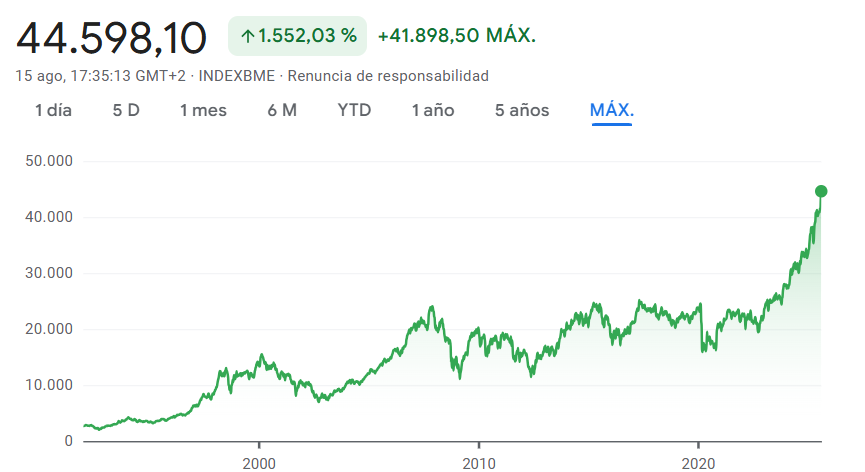865x472 pixels.
Task: Select the 6 M time range
Action: pyautogui.click(x=282, y=110)
